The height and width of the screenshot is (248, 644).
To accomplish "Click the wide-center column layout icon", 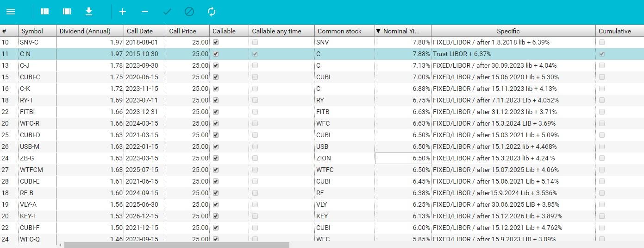I will tap(67, 12).
